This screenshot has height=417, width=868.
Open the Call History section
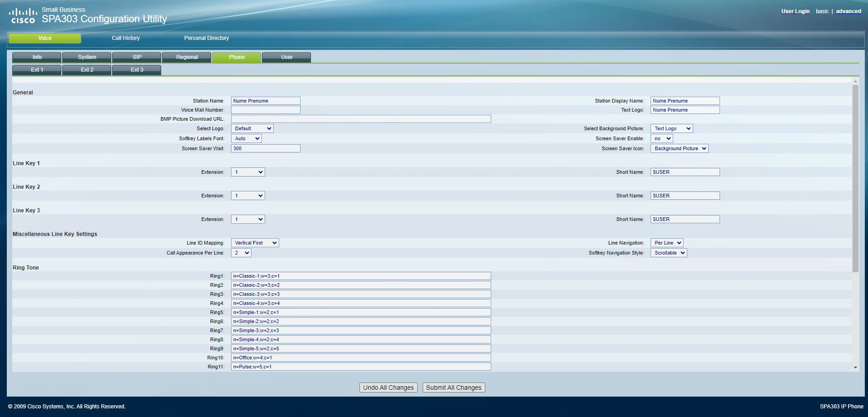click(x=126, y=38)
